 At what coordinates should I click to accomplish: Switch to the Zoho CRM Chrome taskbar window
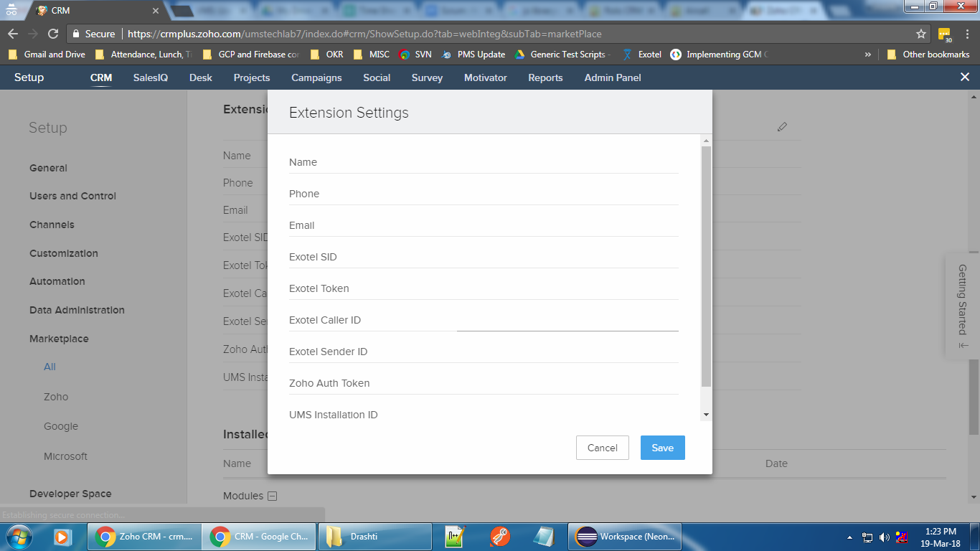[x=144, y=536]
